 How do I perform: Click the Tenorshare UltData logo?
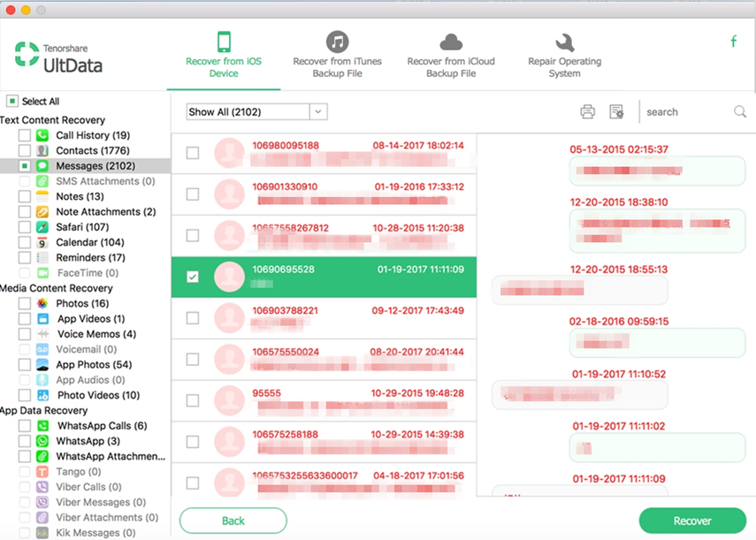(x=58, y=57)
